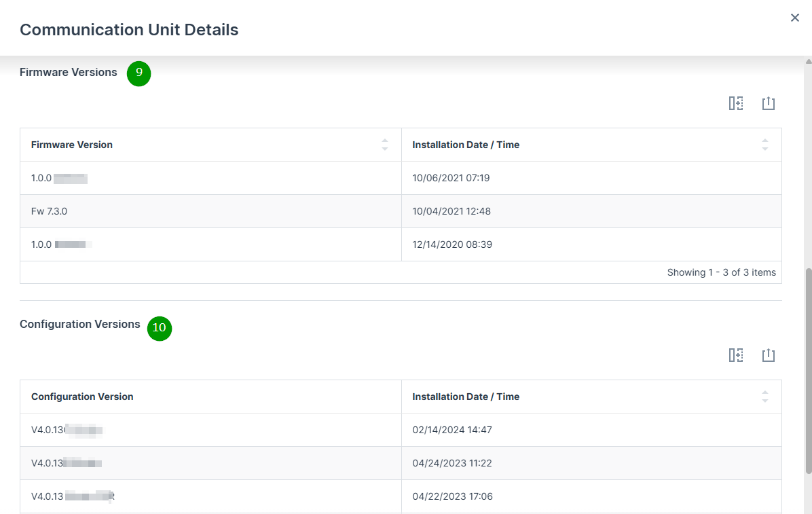Sort firmware table by Installation Date arrows
Image resolution: width=812 pixels, height=514 pixels.
tap(765, 145)
